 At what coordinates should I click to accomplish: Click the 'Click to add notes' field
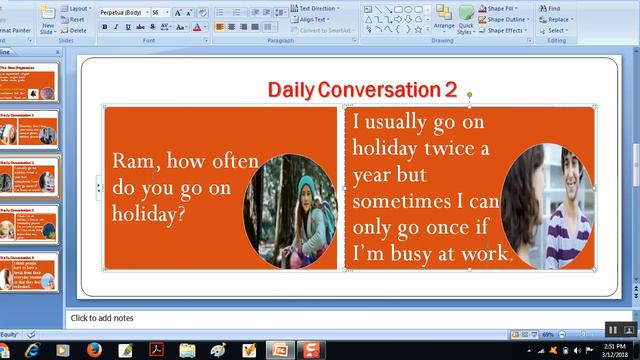(x=349, y=318)
